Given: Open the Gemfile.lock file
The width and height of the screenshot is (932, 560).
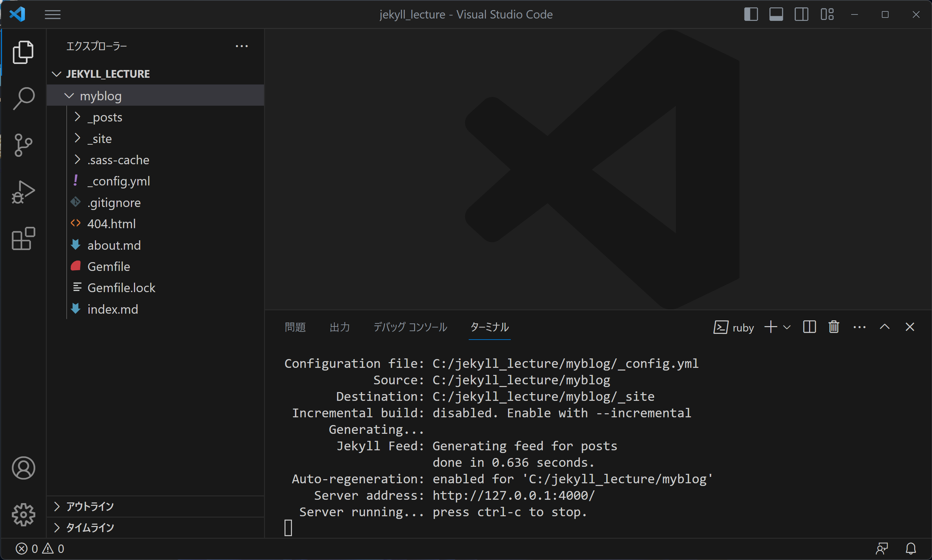Looking at the screenshot, I should coord(155,288).
